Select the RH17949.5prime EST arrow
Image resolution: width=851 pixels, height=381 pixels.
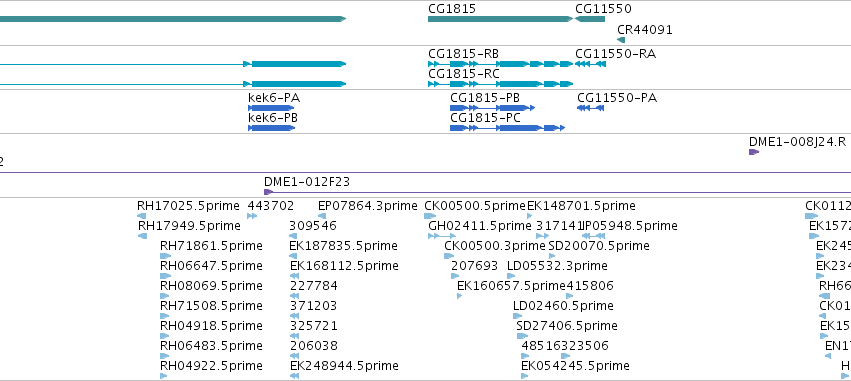pyautogui.click(x=143, y=236)
